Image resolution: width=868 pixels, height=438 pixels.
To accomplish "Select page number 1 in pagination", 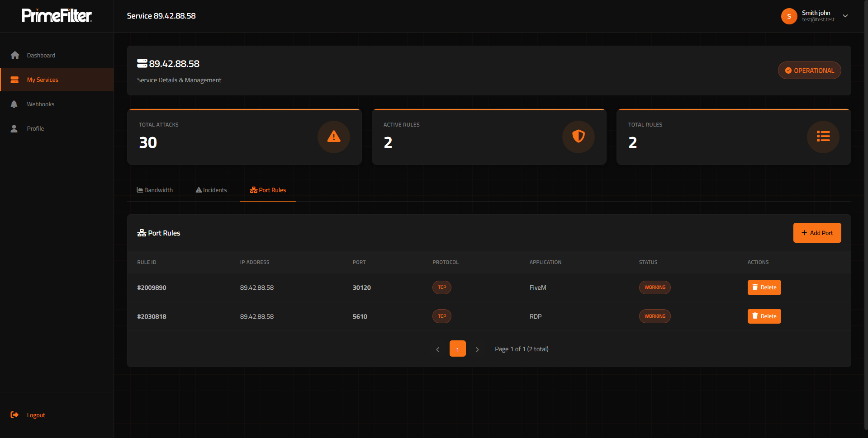I will click(457, 349).
